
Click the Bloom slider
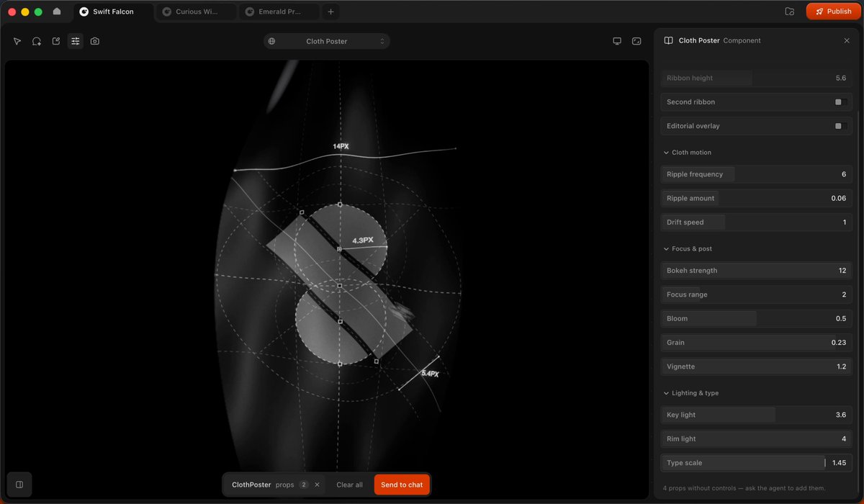pos(756,318)
